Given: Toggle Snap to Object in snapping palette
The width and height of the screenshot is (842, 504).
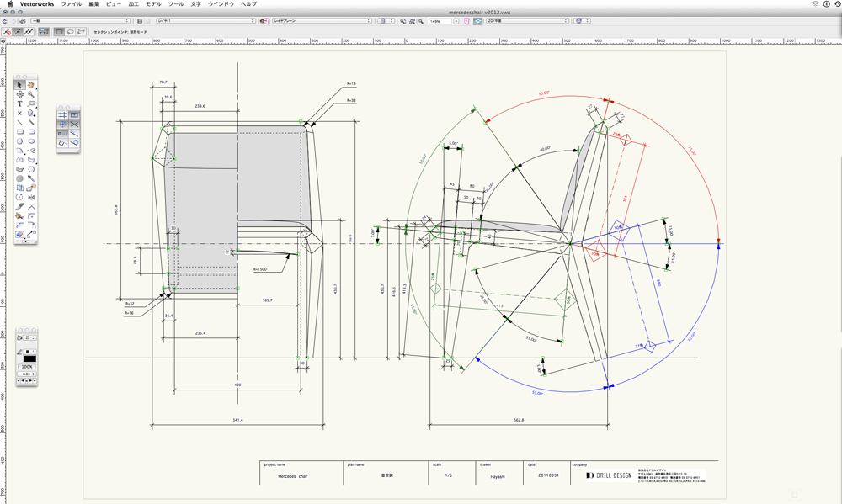Looking at the screenshot, I should coord(74,114).
